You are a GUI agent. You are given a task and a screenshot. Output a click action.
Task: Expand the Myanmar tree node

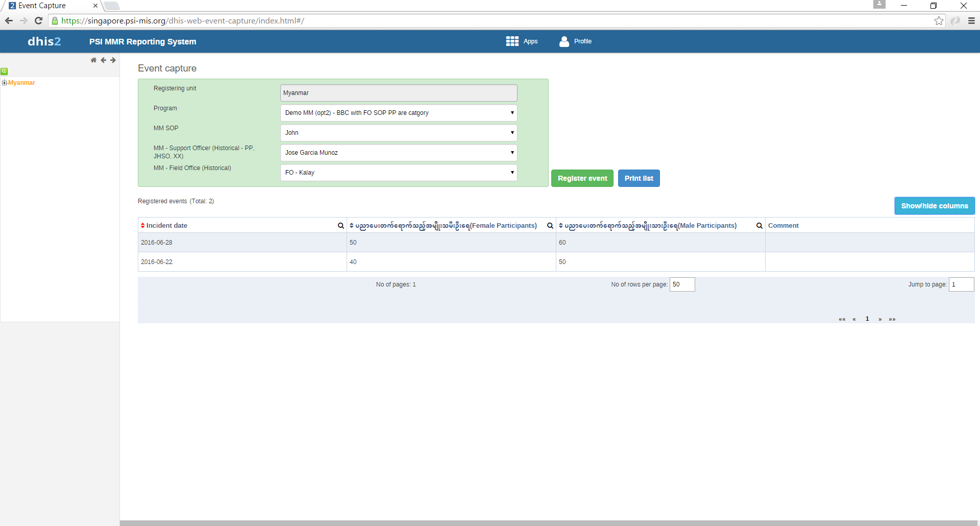[x=5, y=83]
